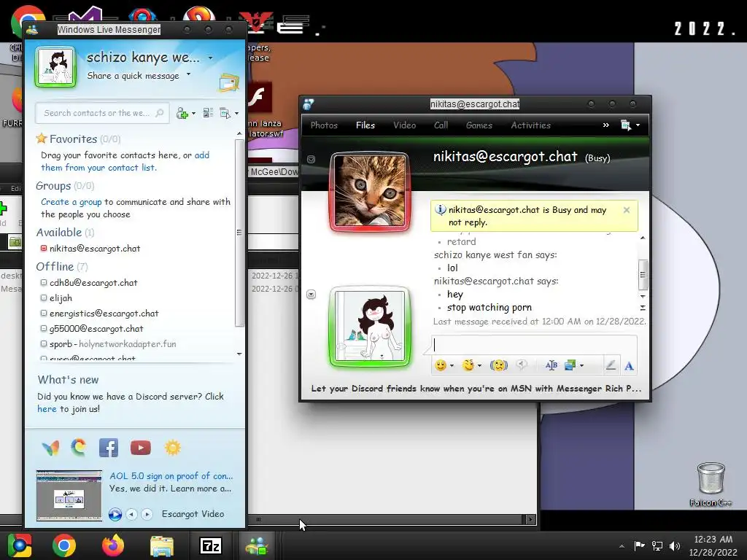Click the voice clip icon
747x560 pixels.
(x=522, y=365)
